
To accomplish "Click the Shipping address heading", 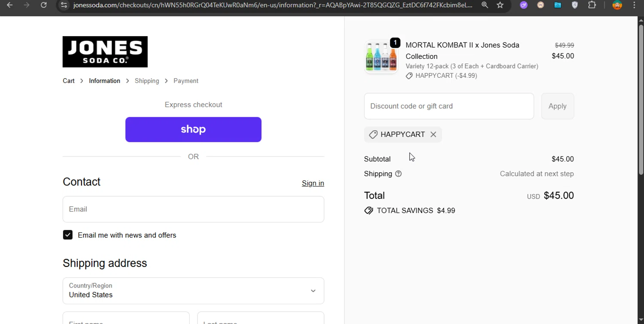I will pyautogui.click(x=105, y=263).
